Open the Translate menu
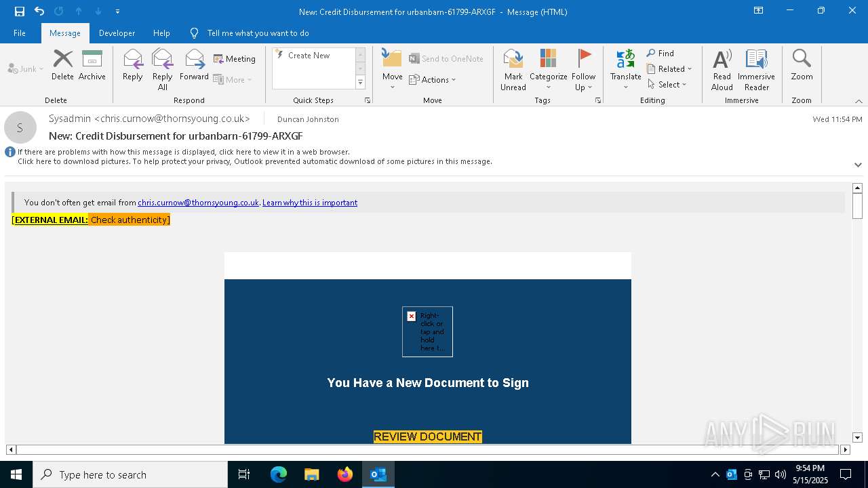The width and height of the screenshot is (868, 488). (625, 70)
